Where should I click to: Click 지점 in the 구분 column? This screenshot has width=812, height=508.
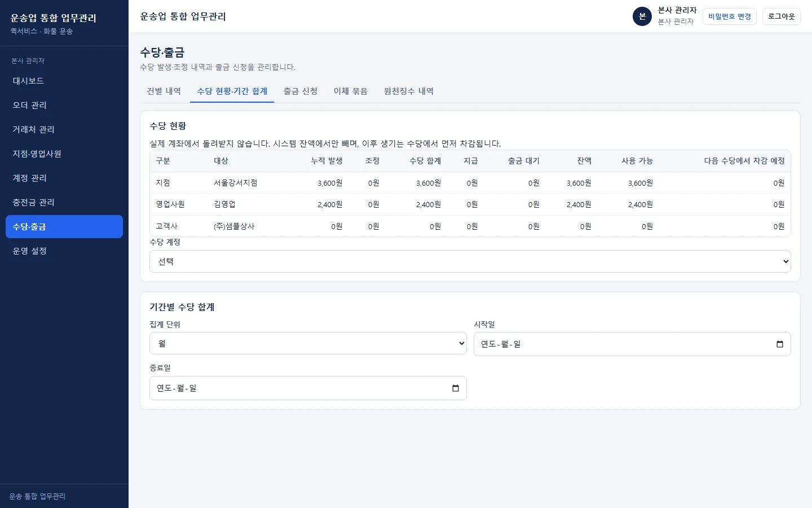[x=163, y=183]
